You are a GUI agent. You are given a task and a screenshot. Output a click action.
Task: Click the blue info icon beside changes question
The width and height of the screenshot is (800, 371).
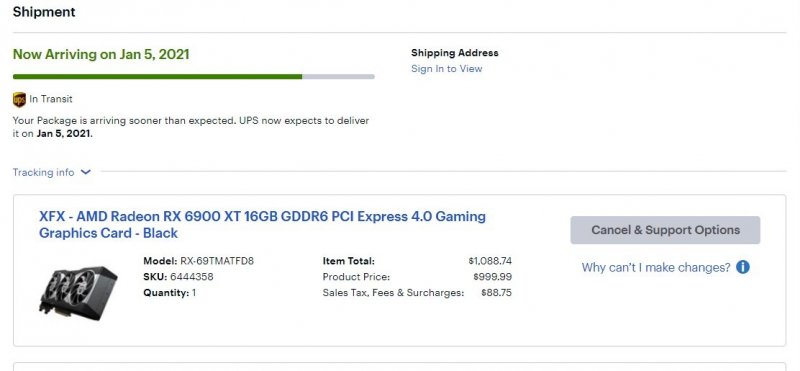click(743, 267)
